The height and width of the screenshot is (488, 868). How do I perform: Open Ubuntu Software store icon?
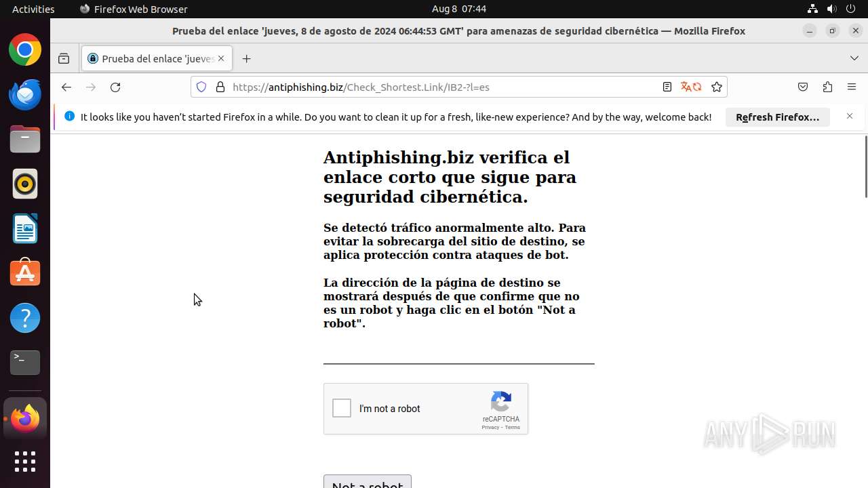click(25, 273)
